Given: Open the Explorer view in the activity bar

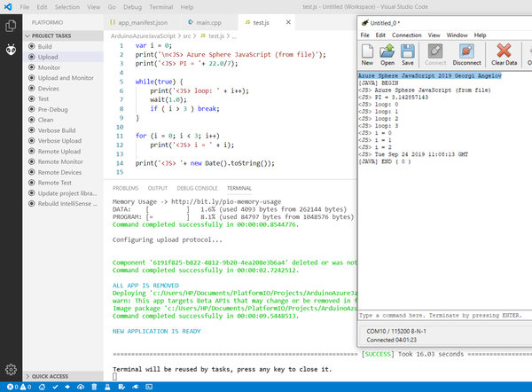Looking at the screenshot, I should click(x=11, y=26).
